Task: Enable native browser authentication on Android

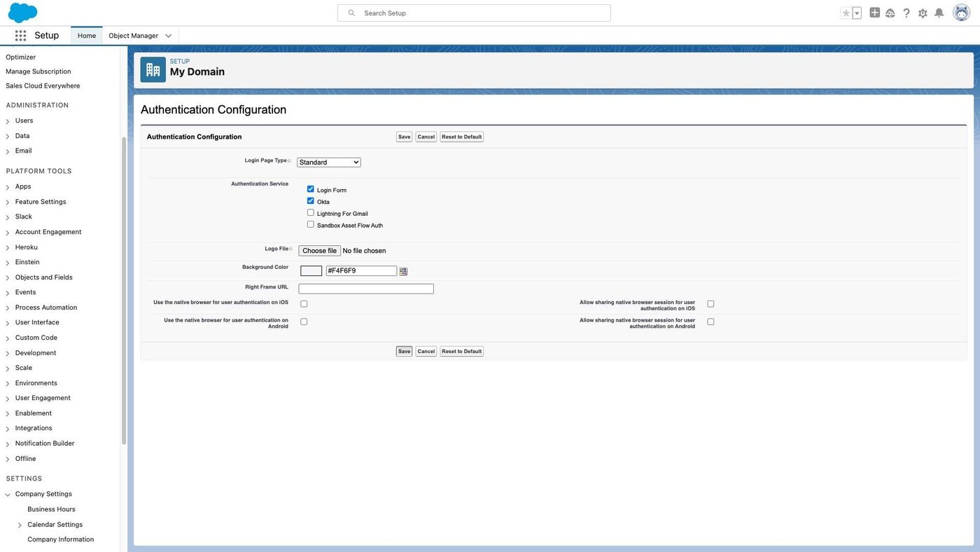Action: pyautogui.click(x=304, y=322)
